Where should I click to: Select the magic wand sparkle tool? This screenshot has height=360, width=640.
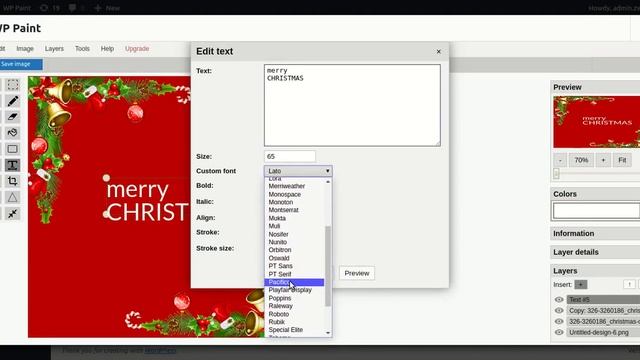[13, 213]
